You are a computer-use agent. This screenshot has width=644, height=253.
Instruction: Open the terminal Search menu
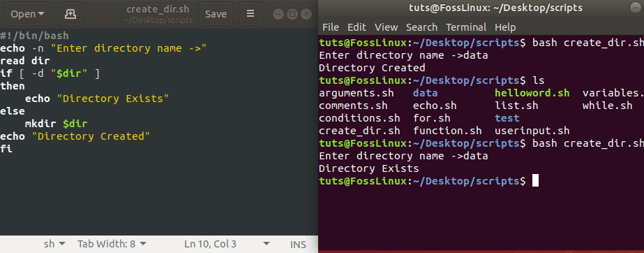tap(421, 27)
